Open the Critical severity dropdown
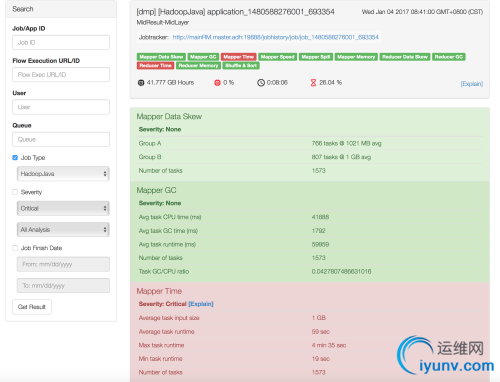 pos(63,208)
